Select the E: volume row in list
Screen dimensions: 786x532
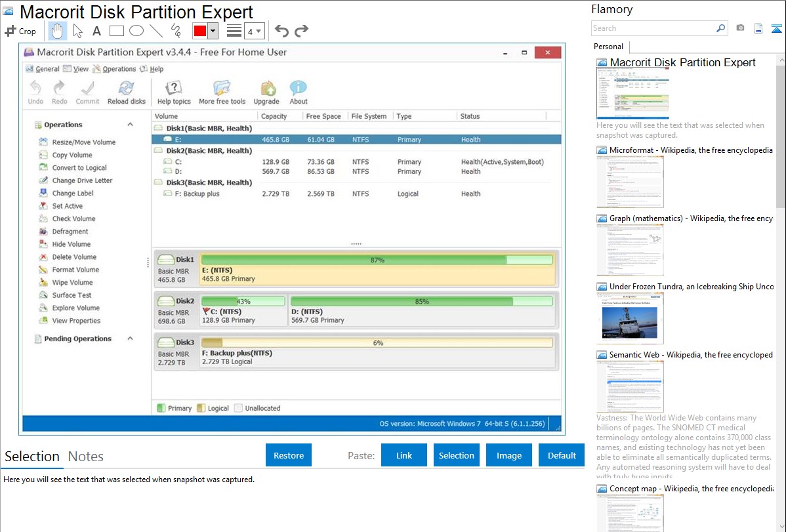pos(356,139)
